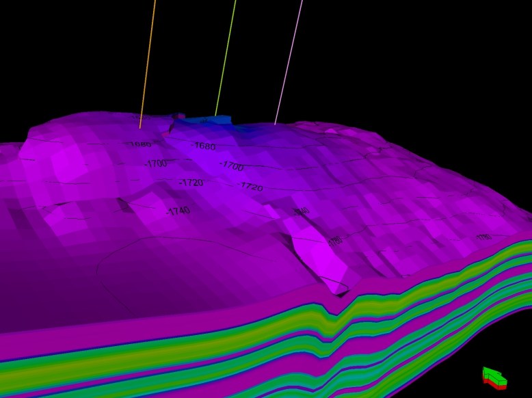
Task: Click the small rotated -1740 contour label
Action: (x=301, y=212)
